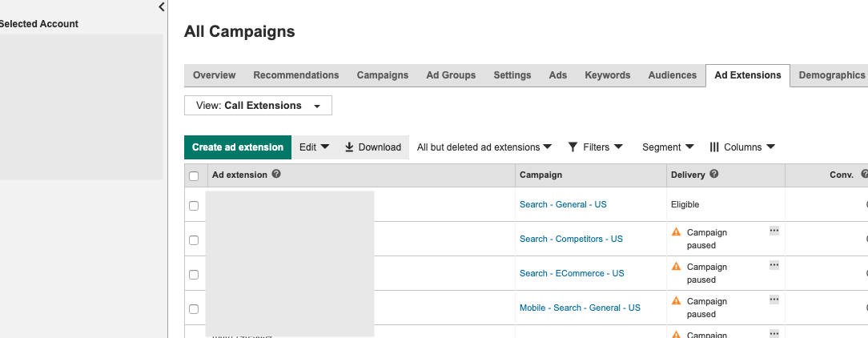Sort by the Campaign column header
The image size is (868, 338).
coord(540,175)
